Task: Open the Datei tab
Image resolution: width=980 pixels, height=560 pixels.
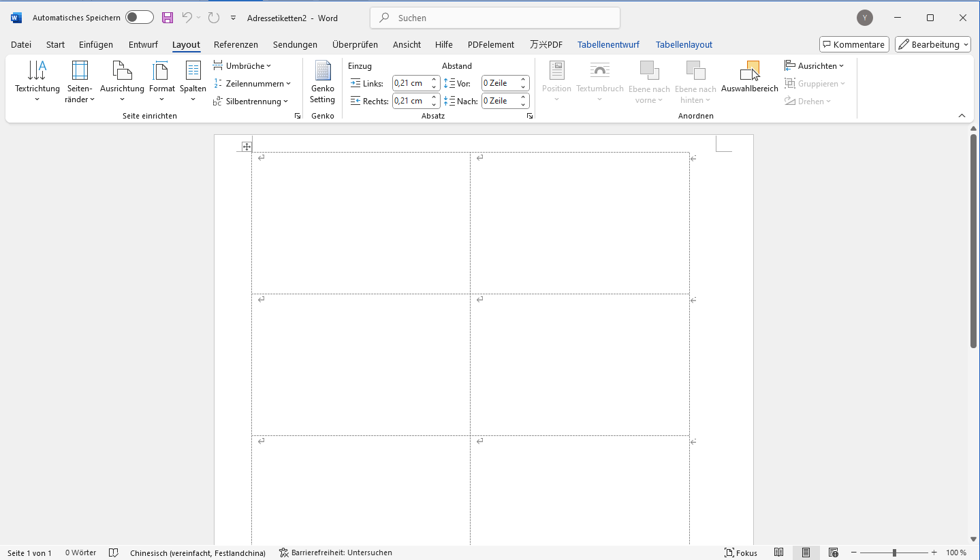Action: pos(21,44)
